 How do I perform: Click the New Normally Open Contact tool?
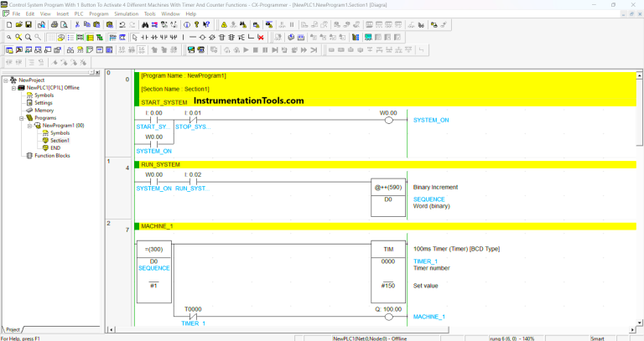point(144,38)
